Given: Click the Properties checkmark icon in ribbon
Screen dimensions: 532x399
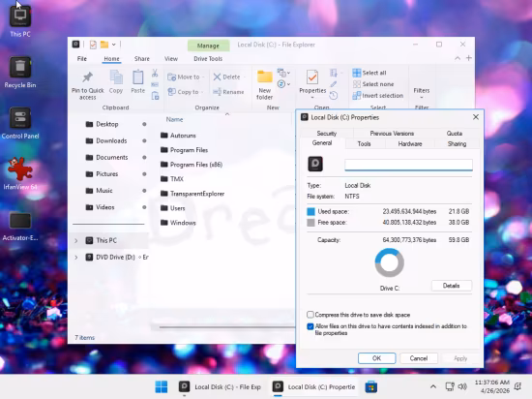Looking at the screenshot, I should [x=312, y=77].
